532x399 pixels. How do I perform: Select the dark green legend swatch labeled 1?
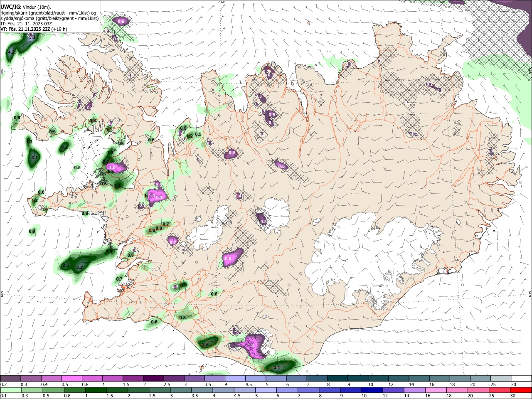[x=96, y=390]
